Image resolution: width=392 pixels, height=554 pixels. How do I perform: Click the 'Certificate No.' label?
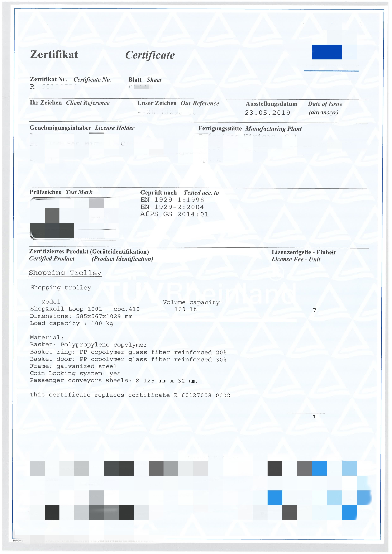pyautogui.click(x=92, y=80)
